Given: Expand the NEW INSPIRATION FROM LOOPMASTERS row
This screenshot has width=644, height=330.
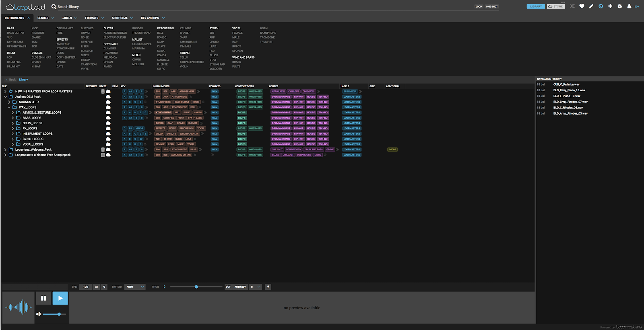Looking at the screenshot, I should tap(5, 91).
